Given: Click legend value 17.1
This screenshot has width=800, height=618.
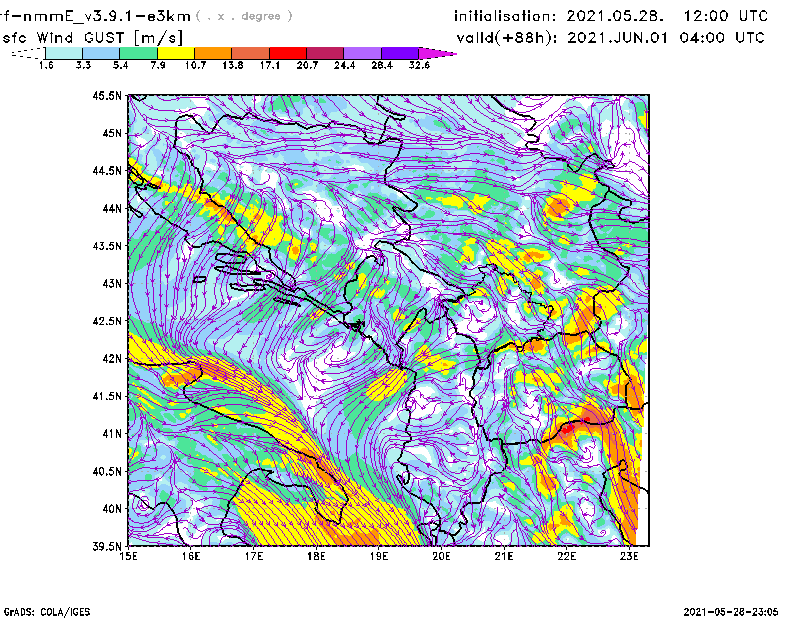Looking at the screenshot, I should coord(269,65).
